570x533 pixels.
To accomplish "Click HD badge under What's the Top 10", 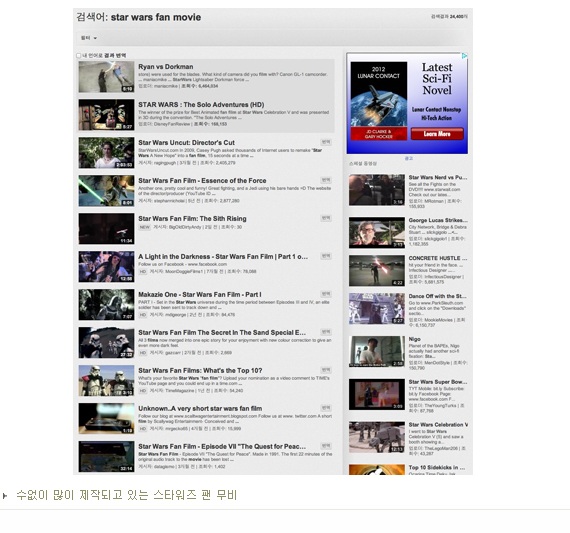I will click(x=143, y=391).
